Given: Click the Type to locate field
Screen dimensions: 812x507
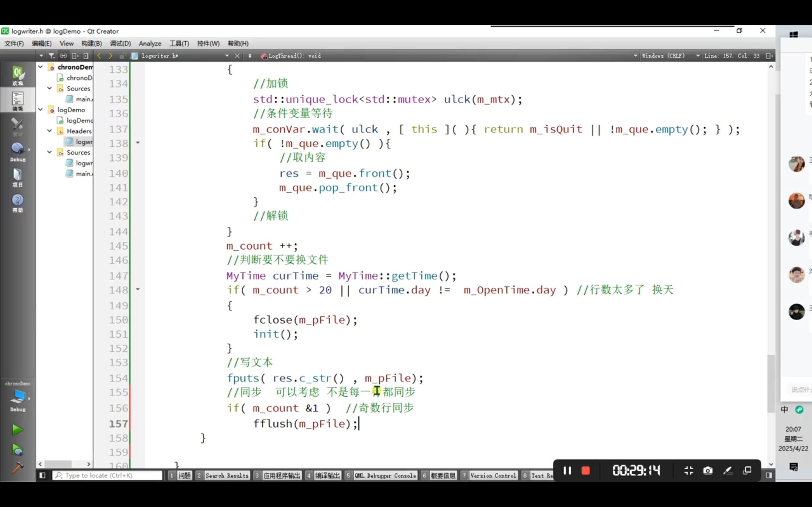Looking at the screenshot, I should tap(108, 475).
